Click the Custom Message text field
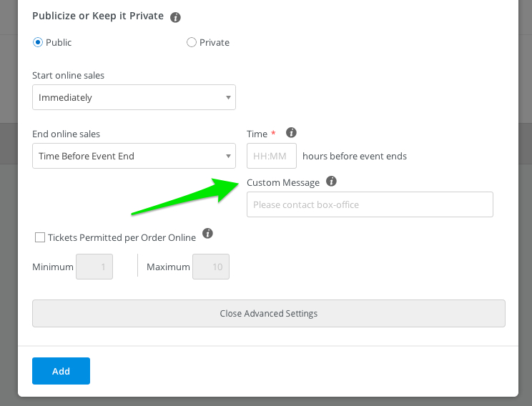532x406 pixels. (370, 204)
